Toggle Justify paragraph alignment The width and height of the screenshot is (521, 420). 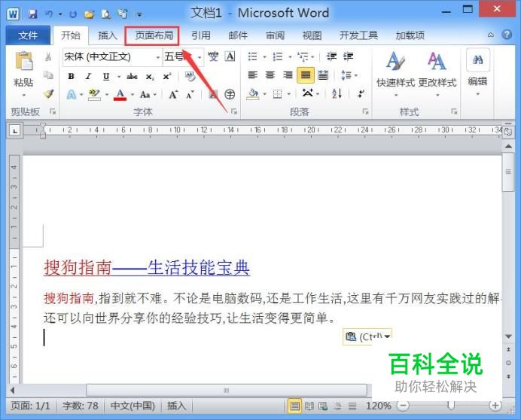click(x=306, y=75)
